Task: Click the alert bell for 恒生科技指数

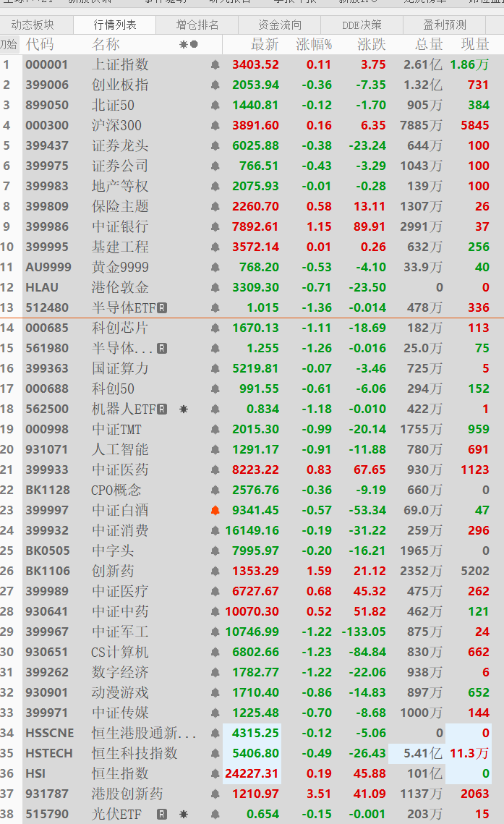Action: tap(215, 753)
